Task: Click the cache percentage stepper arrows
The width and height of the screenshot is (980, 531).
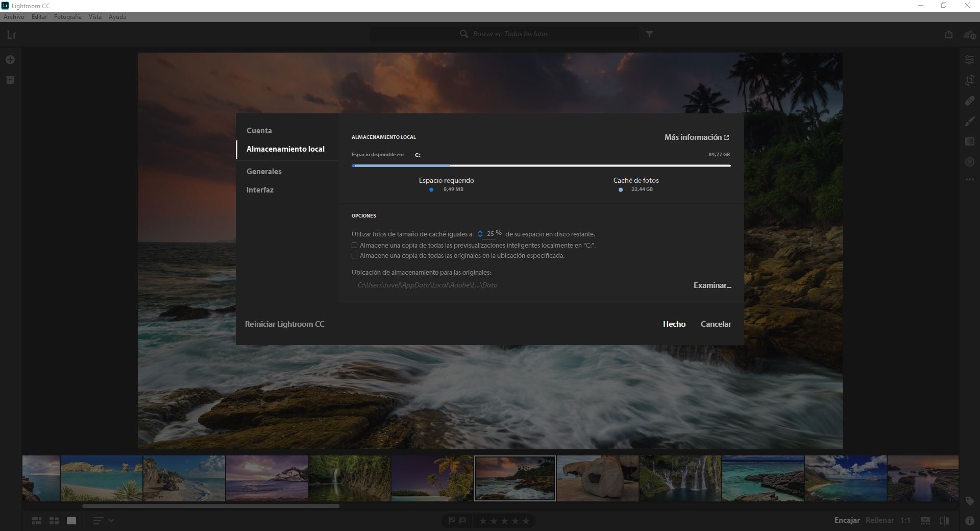Action: click(480, 234)
